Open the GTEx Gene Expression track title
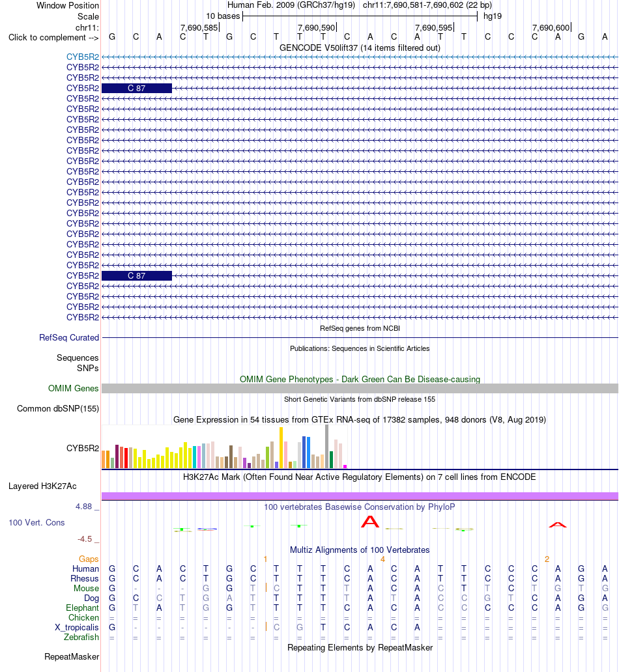The height and width of the screenshot is (672, 619). click(x=360, y=419)
